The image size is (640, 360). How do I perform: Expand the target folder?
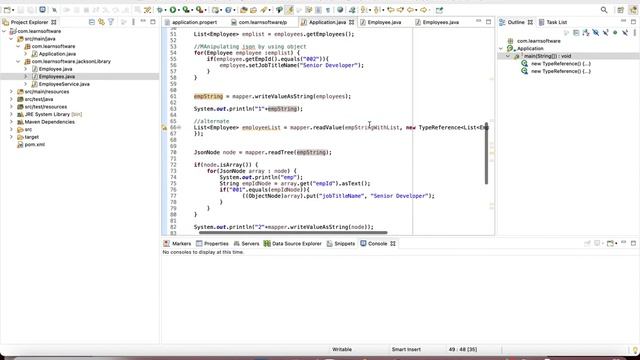(11, 137)
